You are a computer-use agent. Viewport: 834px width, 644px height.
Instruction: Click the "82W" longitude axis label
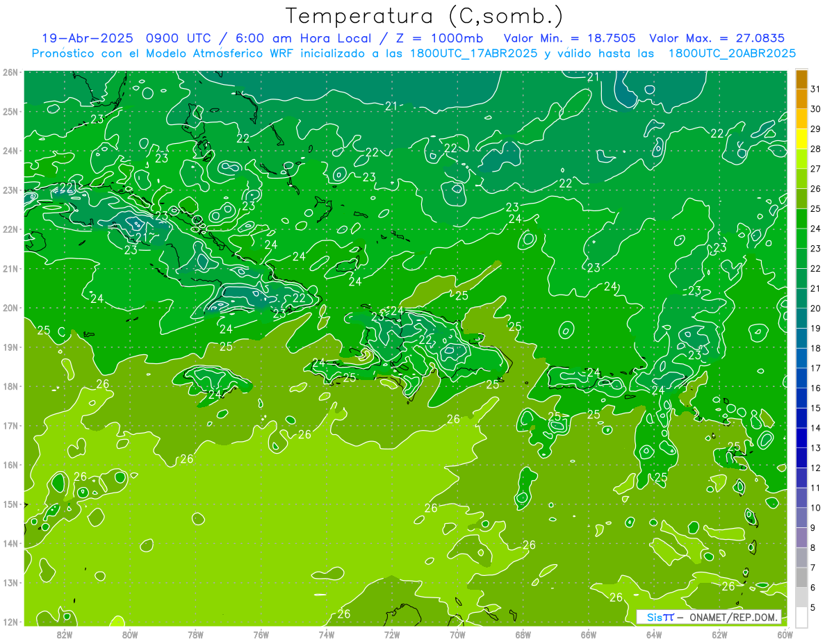(x=65, y=634)
